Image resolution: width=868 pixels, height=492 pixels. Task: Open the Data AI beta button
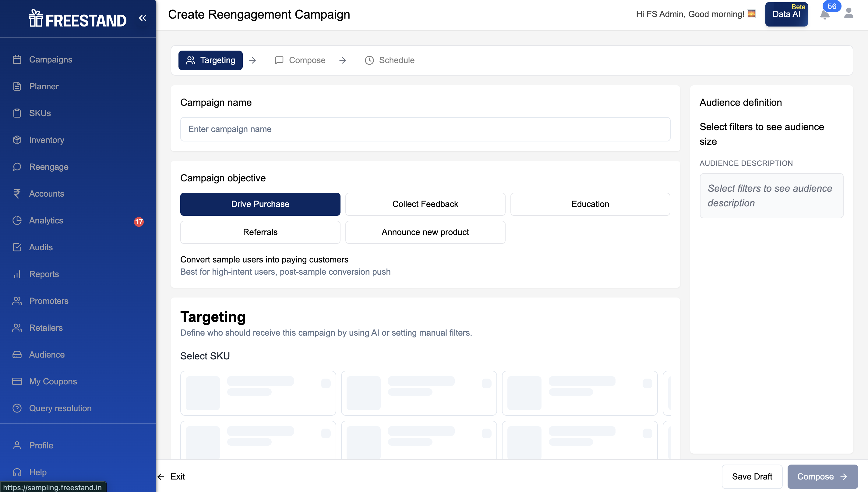[786, 14]
